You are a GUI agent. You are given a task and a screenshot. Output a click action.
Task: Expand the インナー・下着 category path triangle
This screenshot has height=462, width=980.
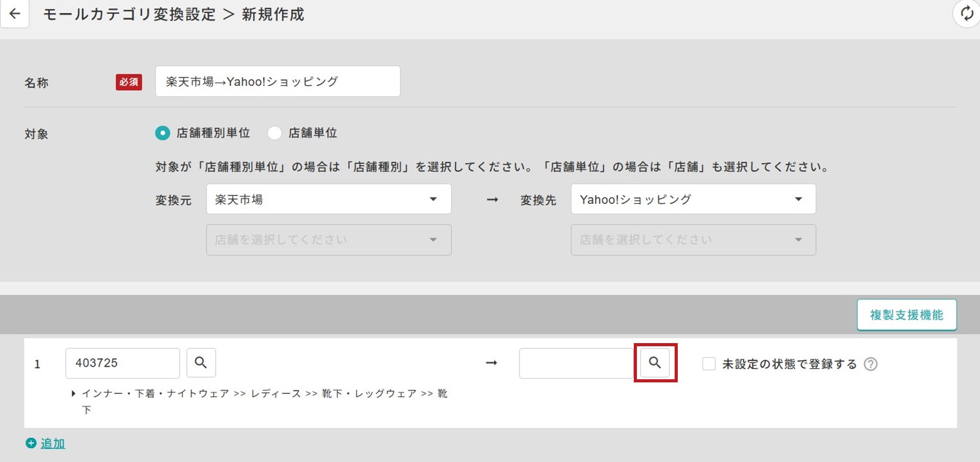[x=73, y=393]
